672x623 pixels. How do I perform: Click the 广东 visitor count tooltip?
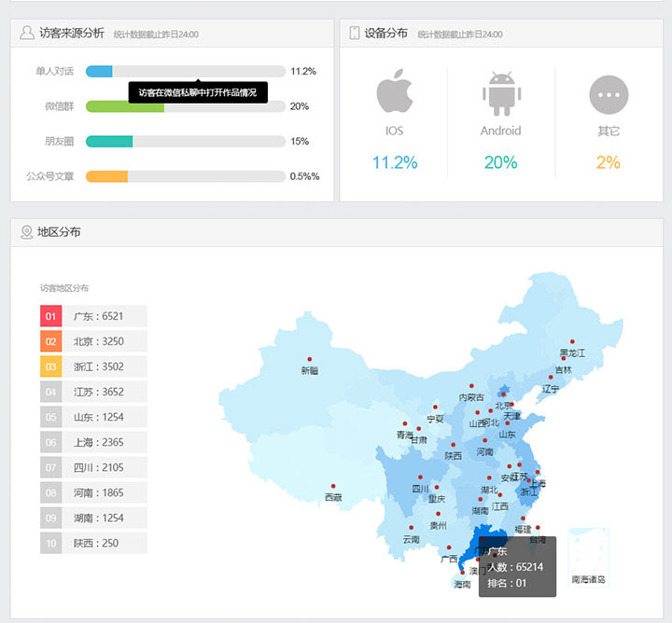tap(517, 566)
